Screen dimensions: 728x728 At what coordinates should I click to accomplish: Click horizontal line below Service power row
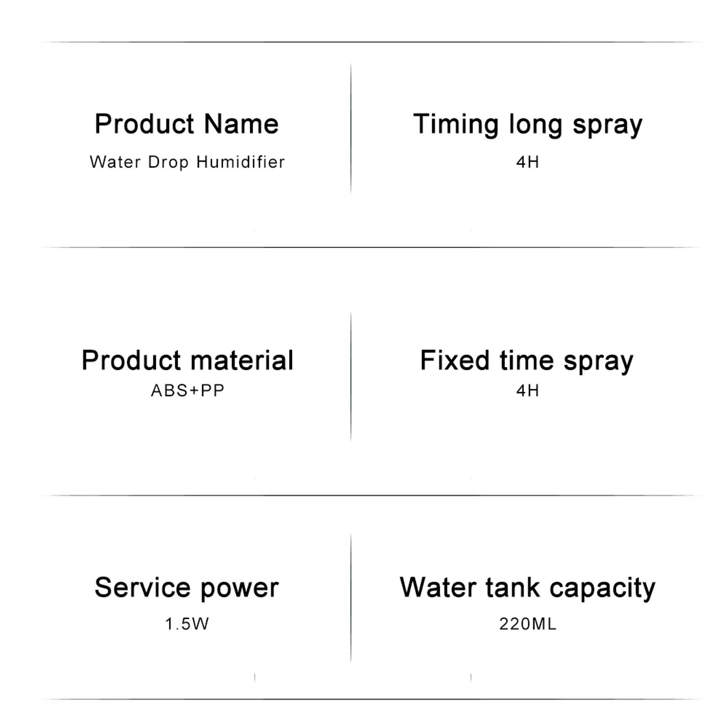[x=371, y=699]
